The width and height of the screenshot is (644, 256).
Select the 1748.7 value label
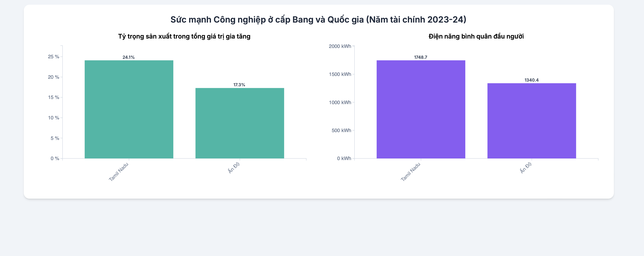(x=421, y=57)
